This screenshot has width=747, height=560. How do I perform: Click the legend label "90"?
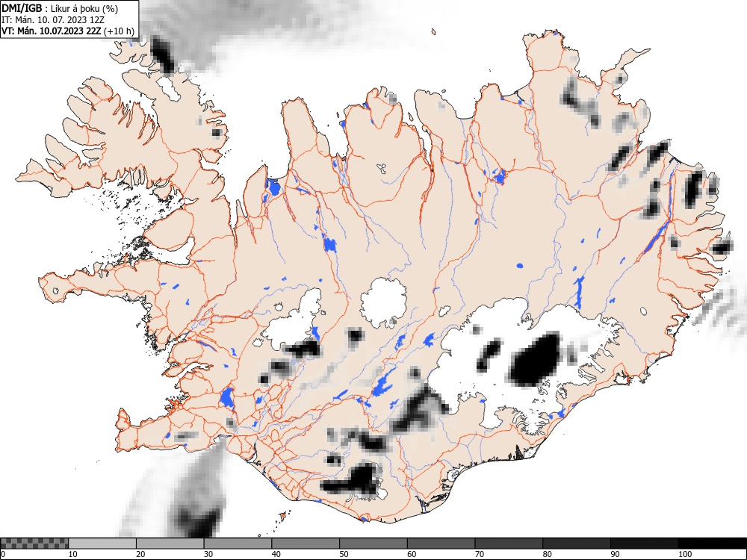click(x=615, y=554)
